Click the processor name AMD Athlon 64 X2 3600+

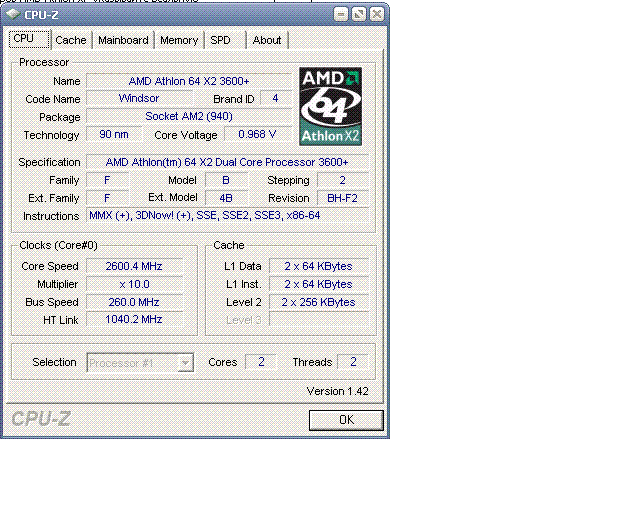coord(189,81)
